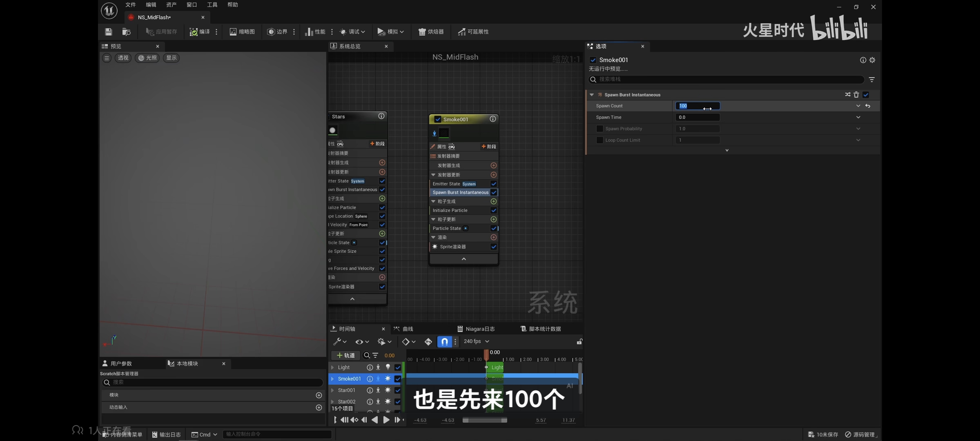Image resolution: width=980 pixels, height=441 pixels.
Task: Reset Spawn Count to default arrow
Action: point(868,106)
